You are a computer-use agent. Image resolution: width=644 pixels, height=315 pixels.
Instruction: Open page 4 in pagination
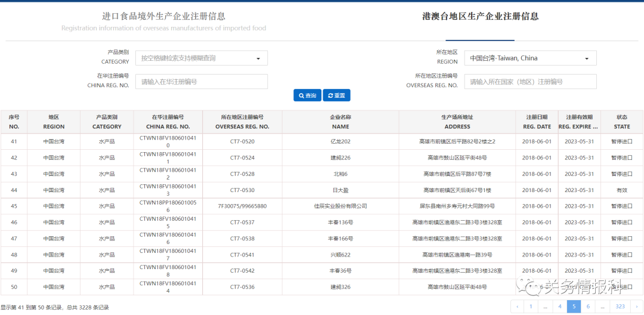tap(559, 307)
